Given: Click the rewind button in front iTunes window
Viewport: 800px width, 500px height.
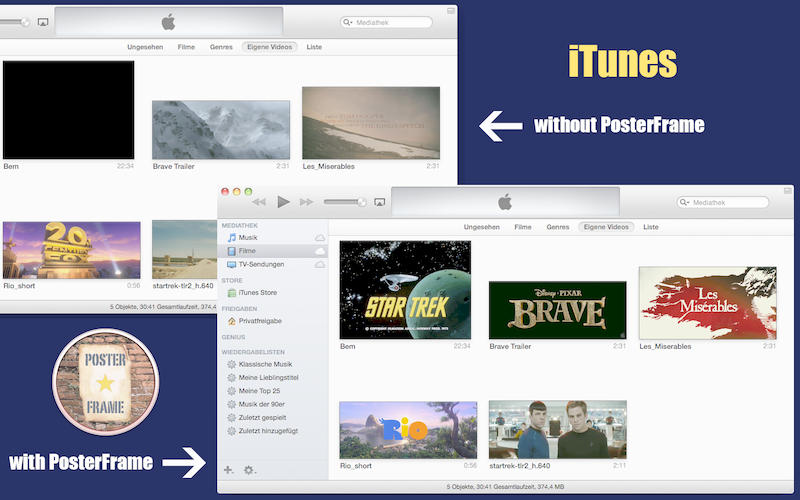Looking at the screenshot, I should 259,202.
